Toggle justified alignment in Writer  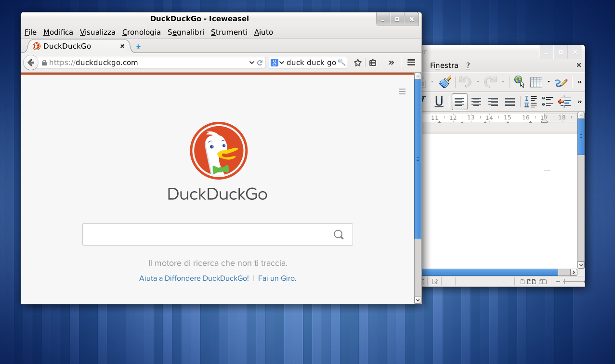pos(510,102)
